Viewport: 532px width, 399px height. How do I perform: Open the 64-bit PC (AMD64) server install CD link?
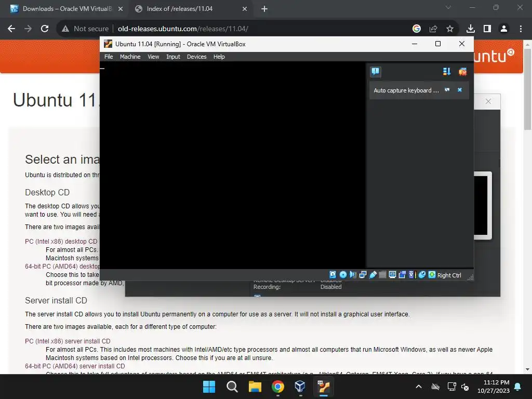coord(75,366)
